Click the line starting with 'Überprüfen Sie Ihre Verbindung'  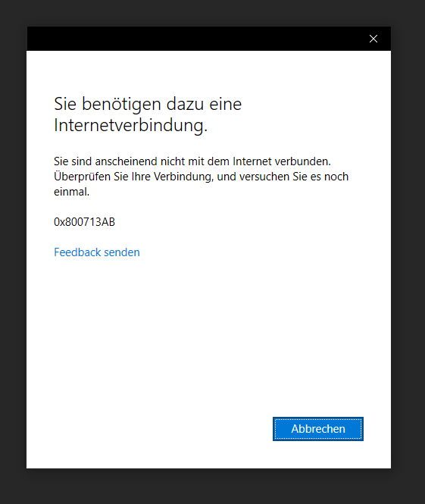201,177
